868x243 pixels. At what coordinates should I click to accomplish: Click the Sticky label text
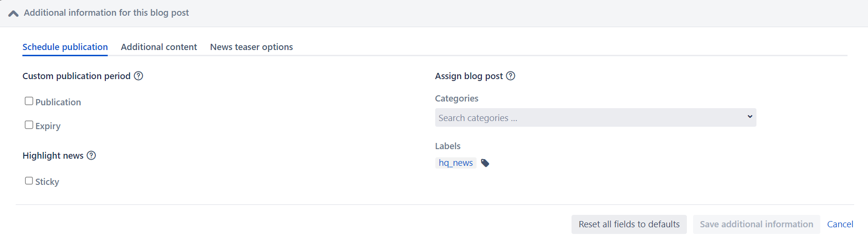click(47, 182)
